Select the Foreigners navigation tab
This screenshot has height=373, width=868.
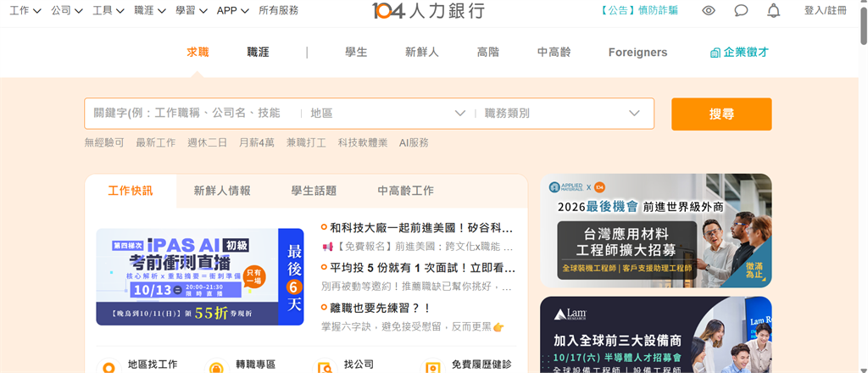click(637, 52)
